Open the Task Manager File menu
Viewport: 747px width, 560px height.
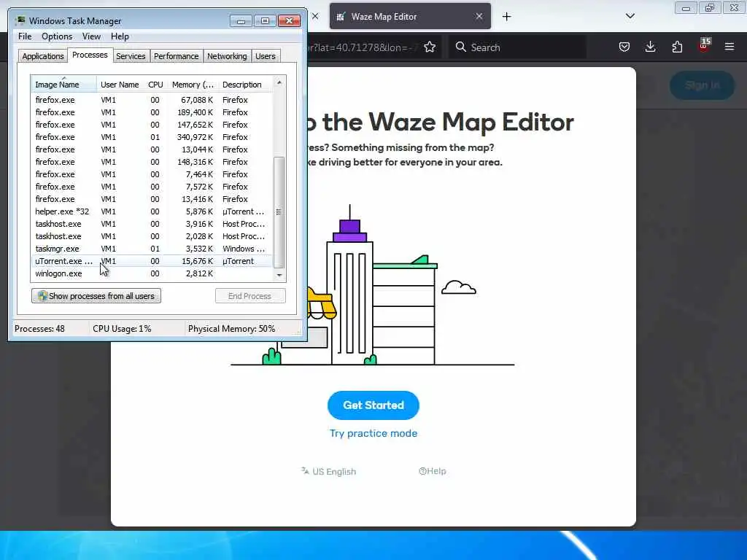[x=25, y=36]
